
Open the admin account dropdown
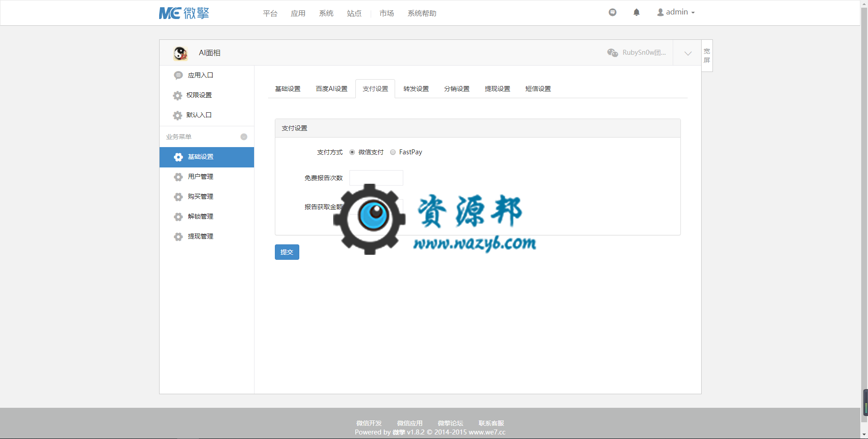(x=676, y=12)
